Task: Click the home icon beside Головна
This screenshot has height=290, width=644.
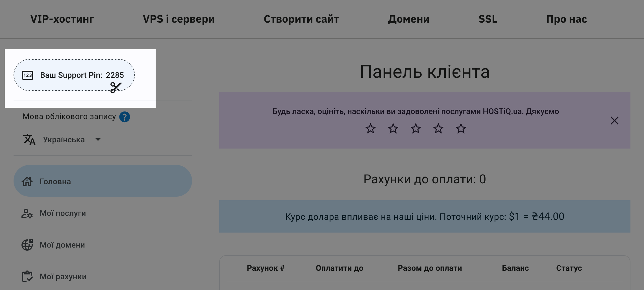Action: pyautogui.click(x=27, y=181)
